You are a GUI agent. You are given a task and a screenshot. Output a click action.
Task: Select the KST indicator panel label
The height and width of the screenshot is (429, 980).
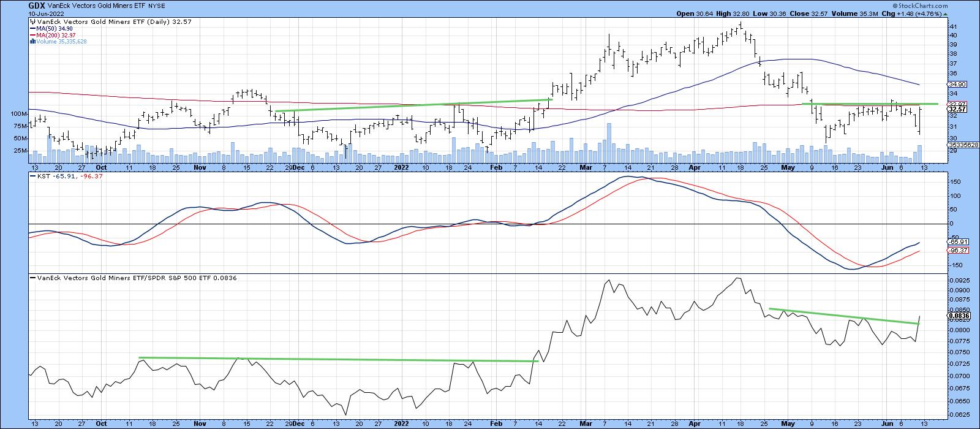[x=54, y=176]
